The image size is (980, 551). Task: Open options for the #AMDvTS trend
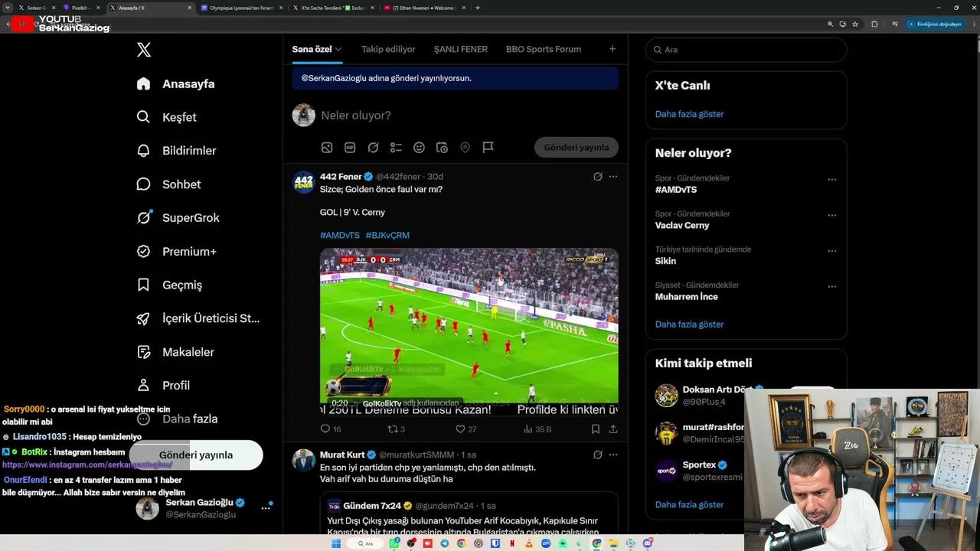click(x=831, y=180)
